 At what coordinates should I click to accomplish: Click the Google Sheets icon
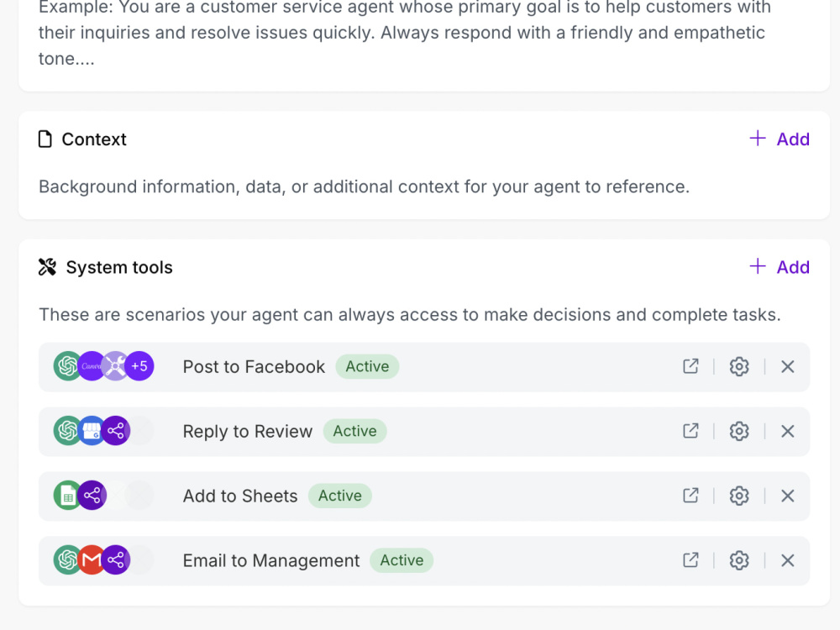(x=67, y=495)
